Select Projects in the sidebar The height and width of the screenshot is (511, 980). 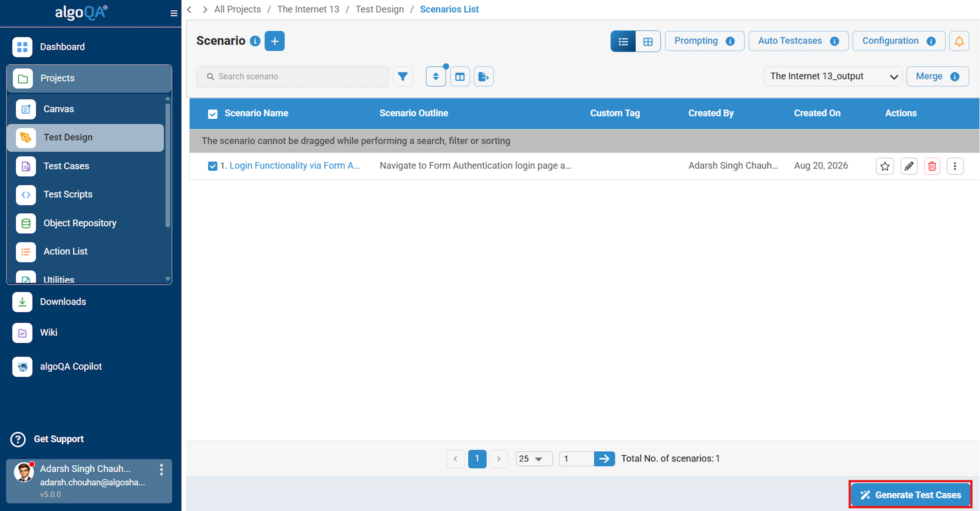click(x=89, y=78)
